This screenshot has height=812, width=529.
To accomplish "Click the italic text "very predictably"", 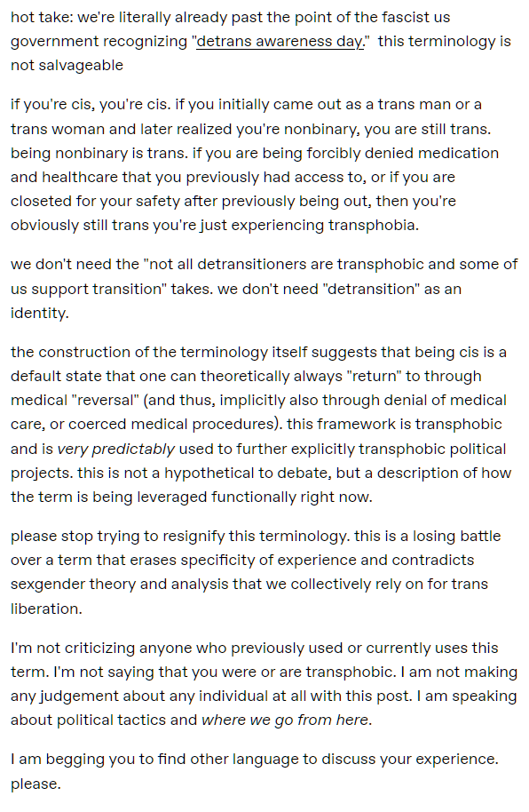I will (116, 449).
